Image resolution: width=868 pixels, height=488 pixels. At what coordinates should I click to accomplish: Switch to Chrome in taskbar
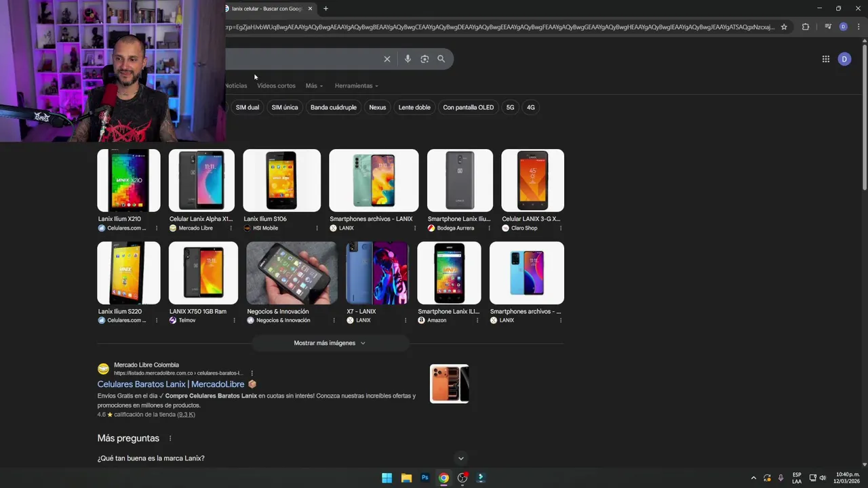[x=443, y=478]
